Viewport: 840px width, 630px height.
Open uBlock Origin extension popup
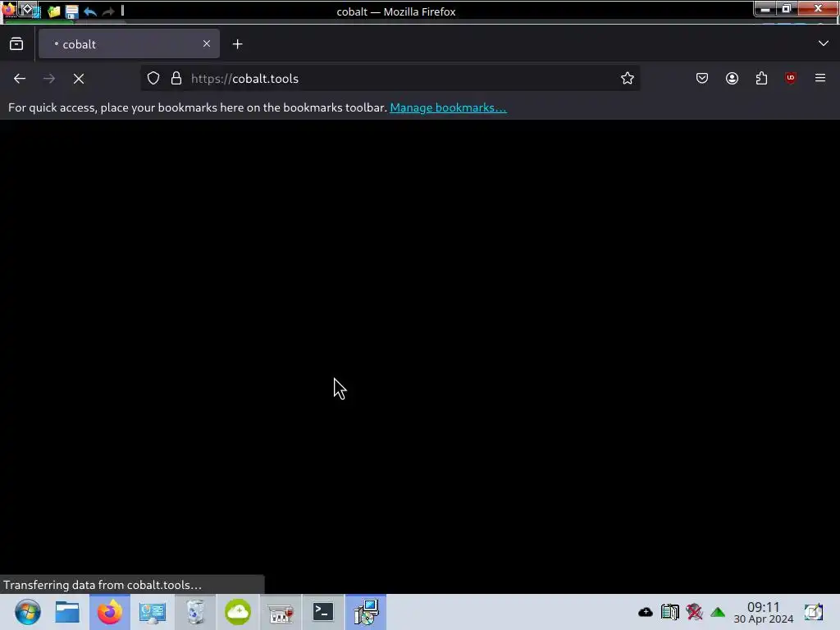click(791, 78)
